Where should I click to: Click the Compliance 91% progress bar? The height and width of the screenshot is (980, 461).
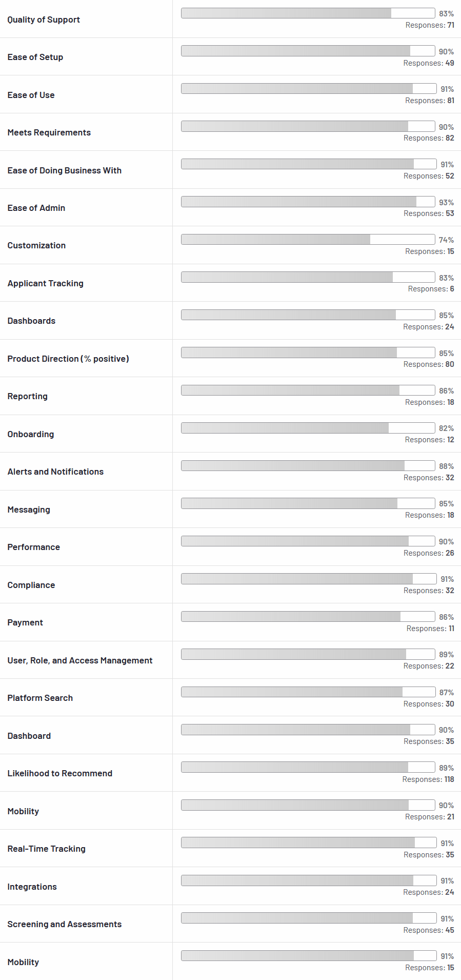pos(309,578)
